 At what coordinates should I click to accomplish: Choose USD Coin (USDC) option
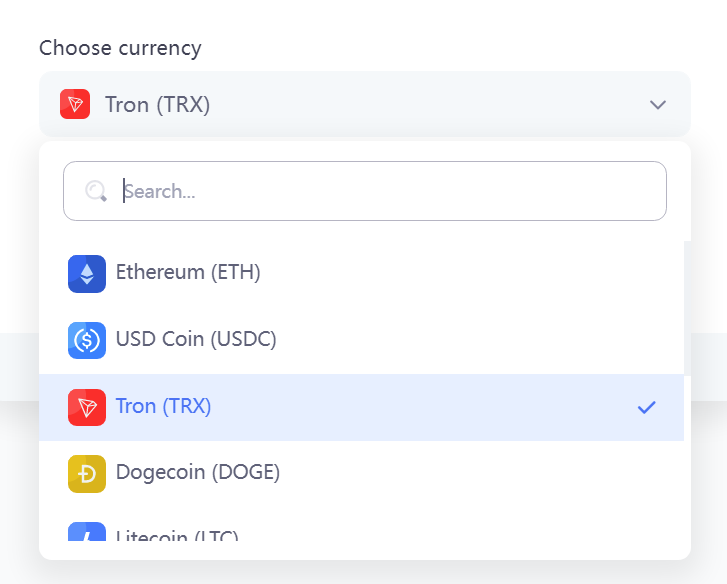[x=196, y=339]
